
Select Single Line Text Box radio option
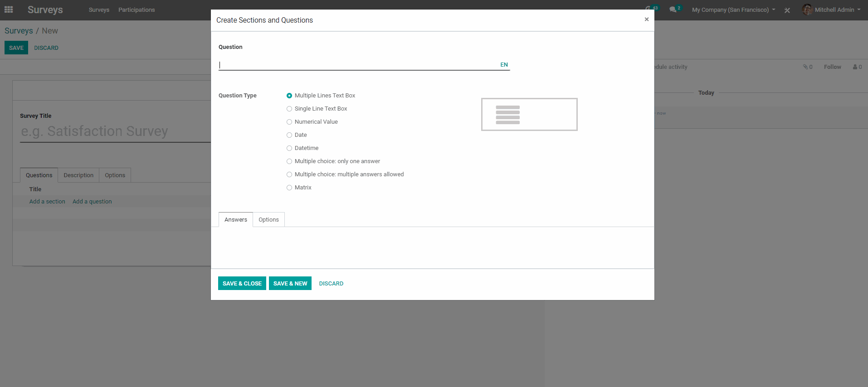(289, 109)
